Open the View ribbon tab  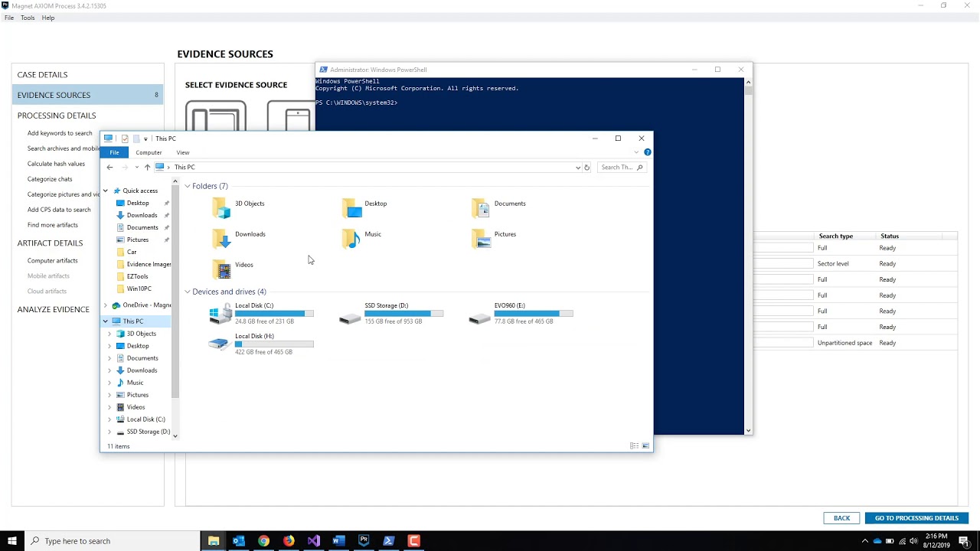pos(183,152)
